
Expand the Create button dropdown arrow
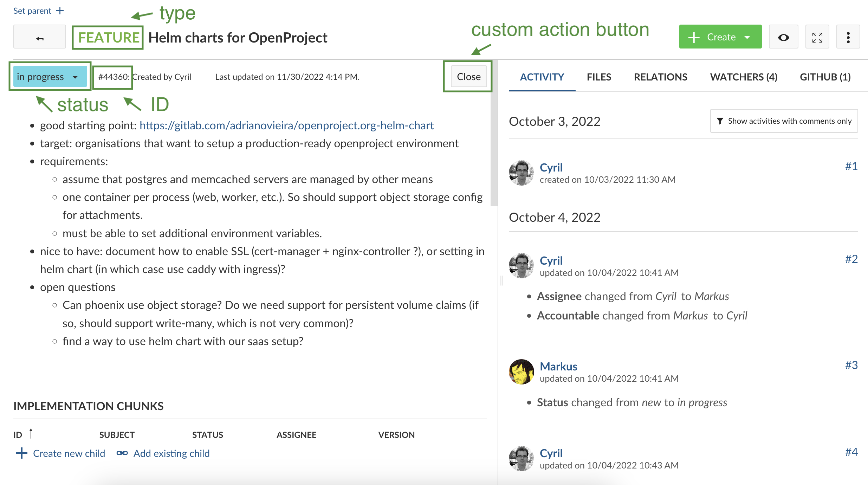[747, 37]
